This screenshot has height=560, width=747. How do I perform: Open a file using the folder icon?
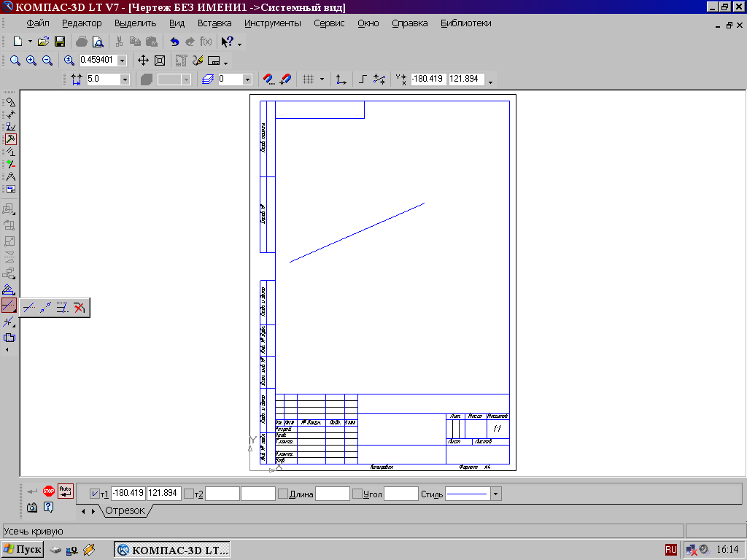tap(43, 42)
